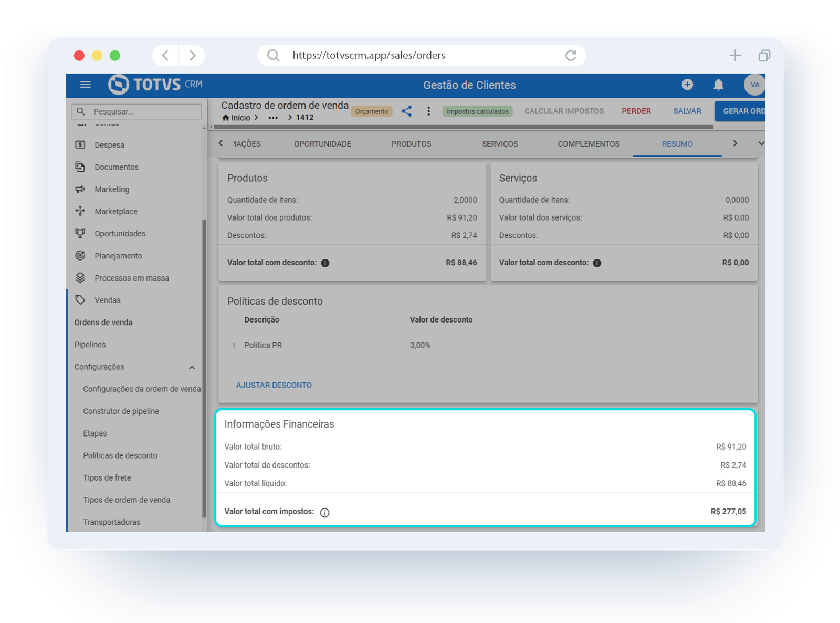840x623 pixels.
Task: Click the breadcrumb ellipsis
Action: (273, 118)
